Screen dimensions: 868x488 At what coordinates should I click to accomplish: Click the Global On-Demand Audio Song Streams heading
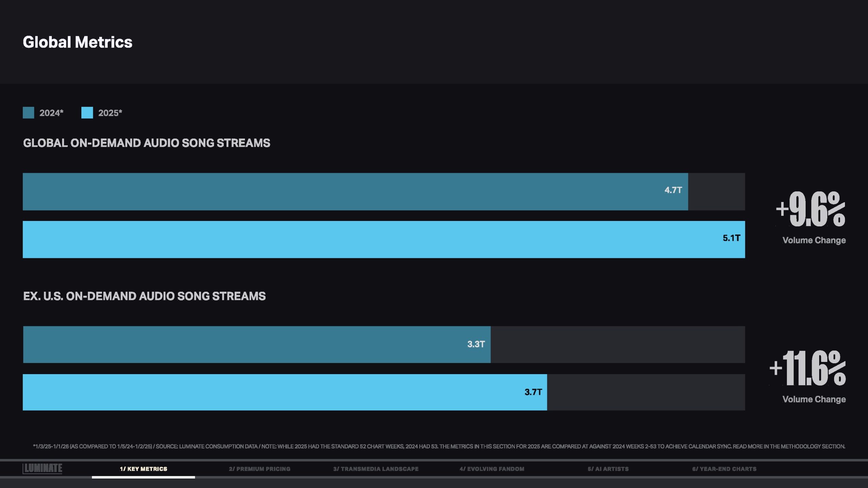(x=146, y=143)
